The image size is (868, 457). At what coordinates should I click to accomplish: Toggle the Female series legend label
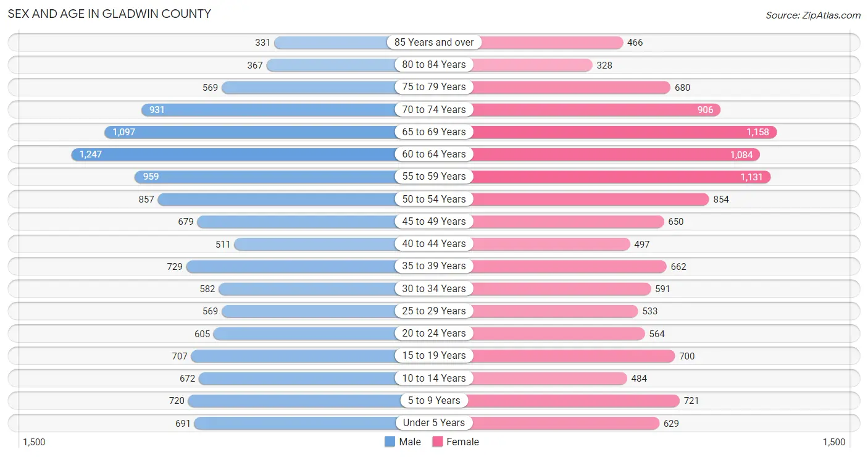(463, 442)
